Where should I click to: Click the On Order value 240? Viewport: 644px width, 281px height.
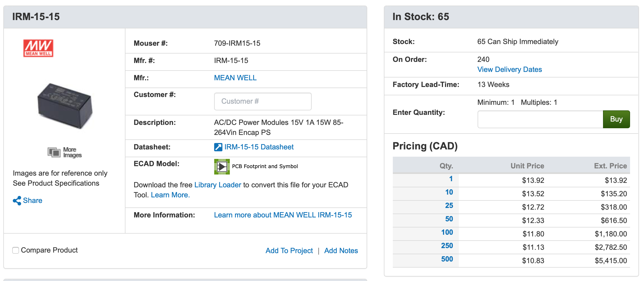[483, 59]
